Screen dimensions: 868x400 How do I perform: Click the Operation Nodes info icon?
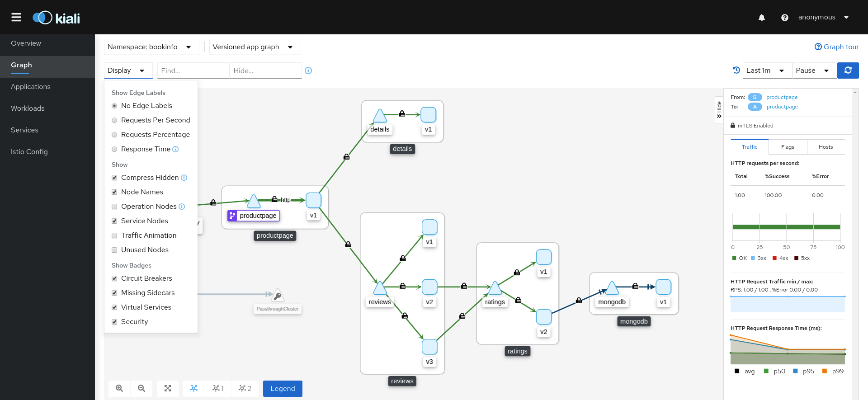(182, 207)
